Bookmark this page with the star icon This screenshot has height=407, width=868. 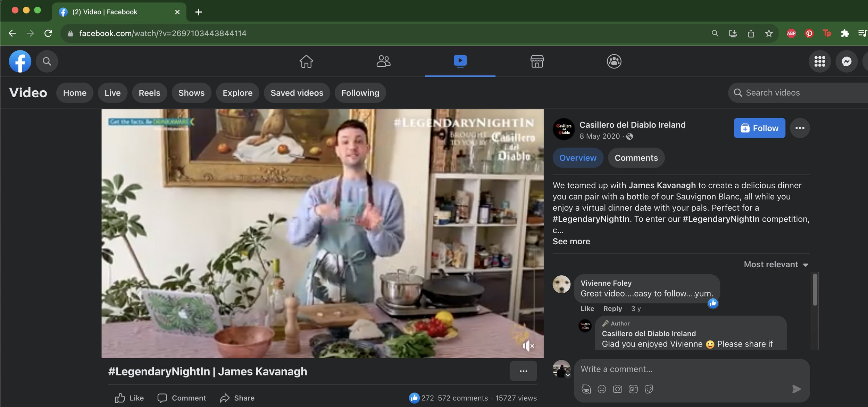click(x=769, y=33)
